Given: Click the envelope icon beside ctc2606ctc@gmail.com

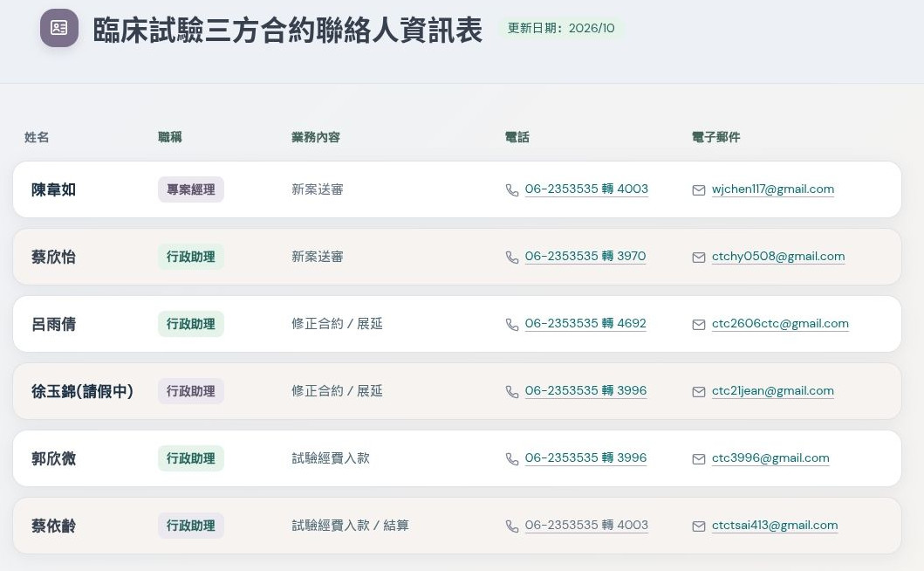Looking at the screenshot, I should (x=699, y=325).
